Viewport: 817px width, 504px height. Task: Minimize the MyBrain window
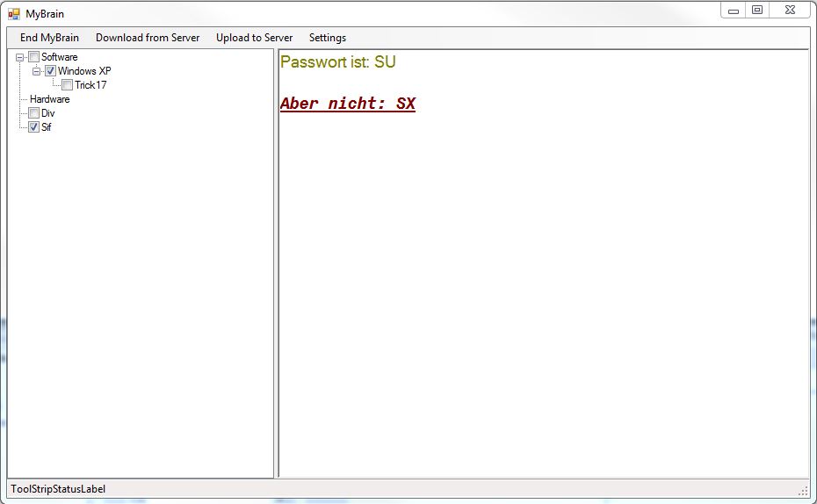734,11
